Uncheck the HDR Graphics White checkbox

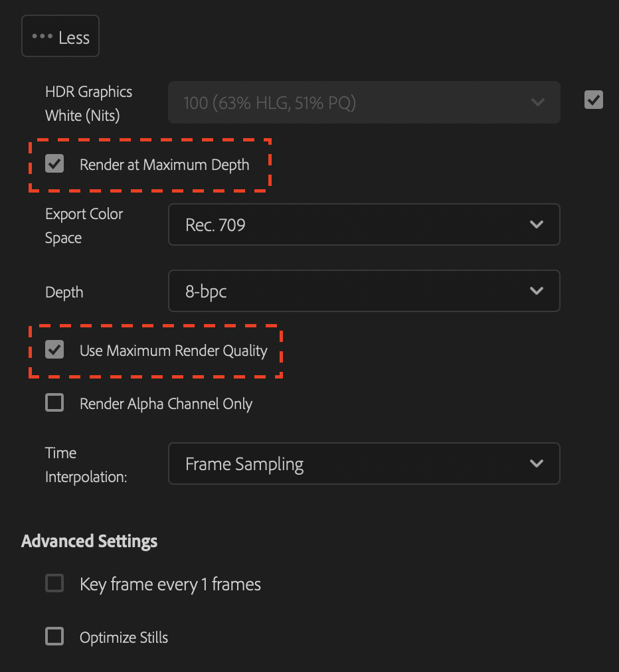[593, 100]
